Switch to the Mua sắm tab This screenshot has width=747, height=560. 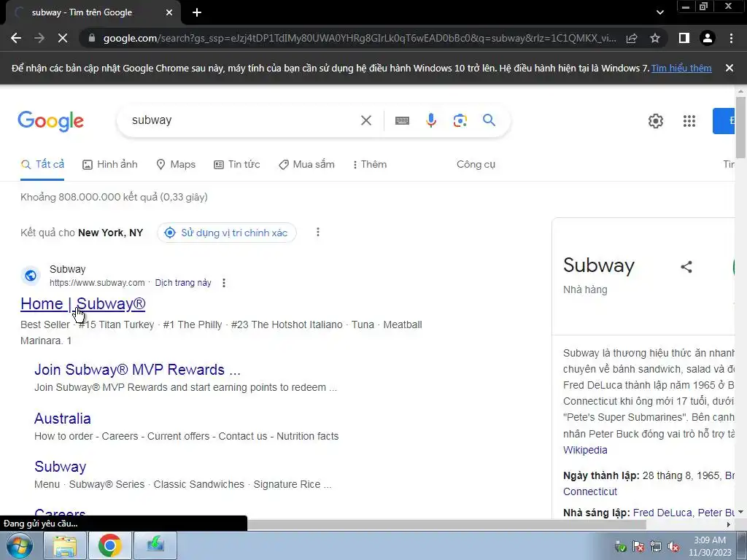pos(306,164)
